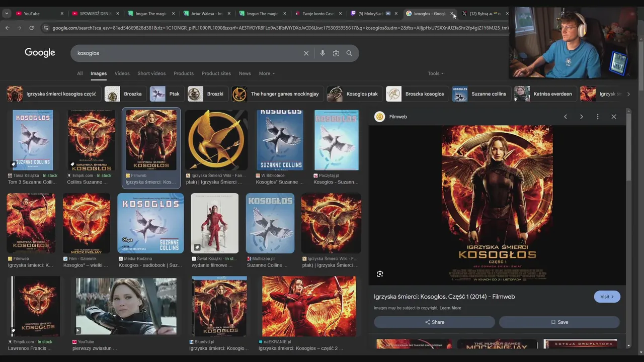Click the Share button
This screenshot has height=362, width=644.
pyautogui.click(x=434, y=322)
